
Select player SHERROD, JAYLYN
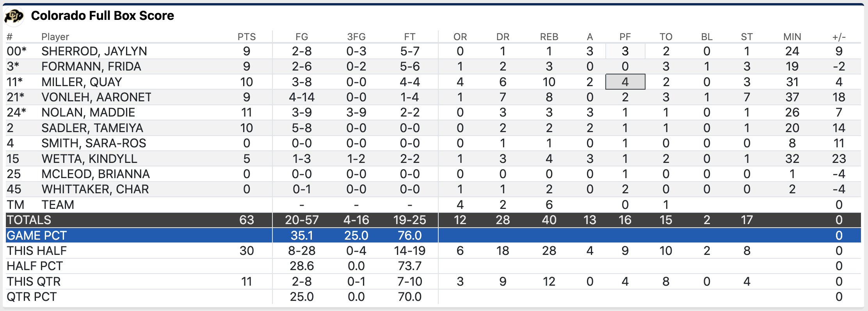click(94, 51)
